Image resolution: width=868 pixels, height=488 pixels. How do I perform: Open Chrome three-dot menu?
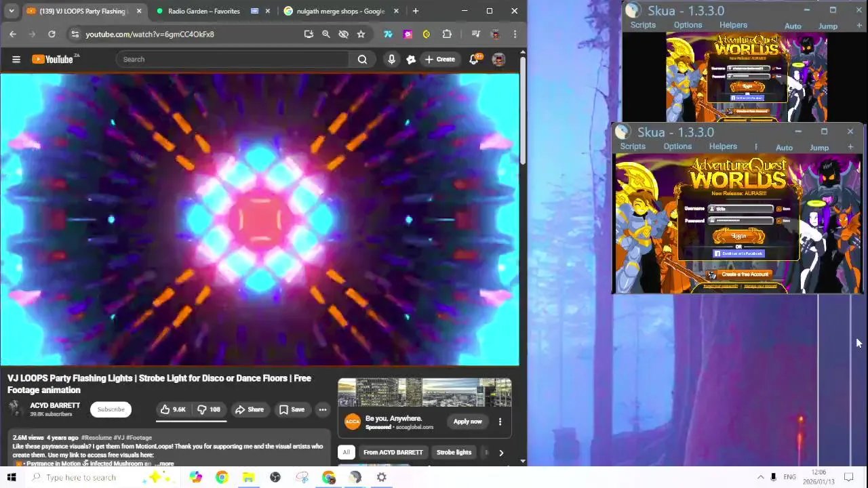(x=515, y=34)
